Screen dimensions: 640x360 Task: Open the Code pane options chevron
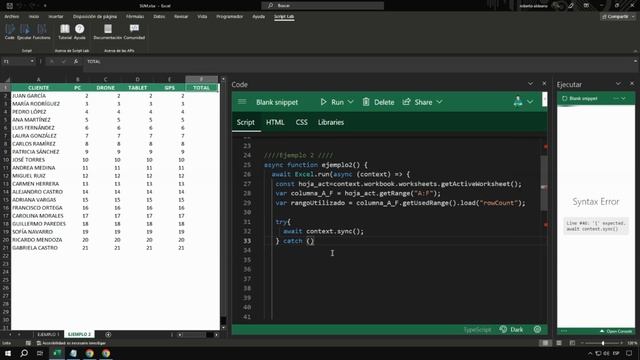pyautogui.click(x=530, y=84)
